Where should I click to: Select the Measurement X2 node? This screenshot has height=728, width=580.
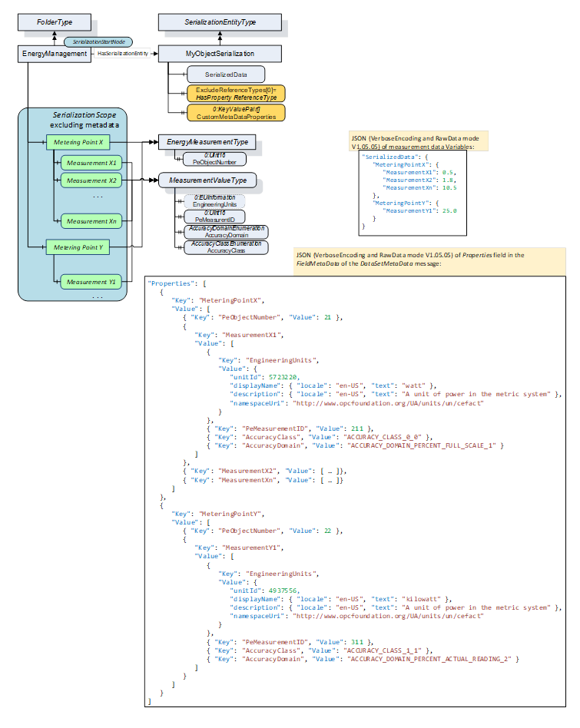(x=91, y=180)
